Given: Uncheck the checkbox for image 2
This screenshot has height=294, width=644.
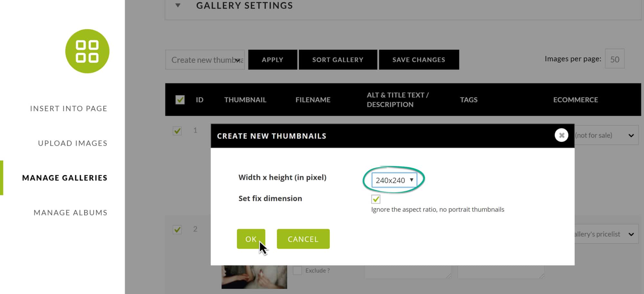Looking at the screenshot, I should pyautogui.click(x=177, y=230).
